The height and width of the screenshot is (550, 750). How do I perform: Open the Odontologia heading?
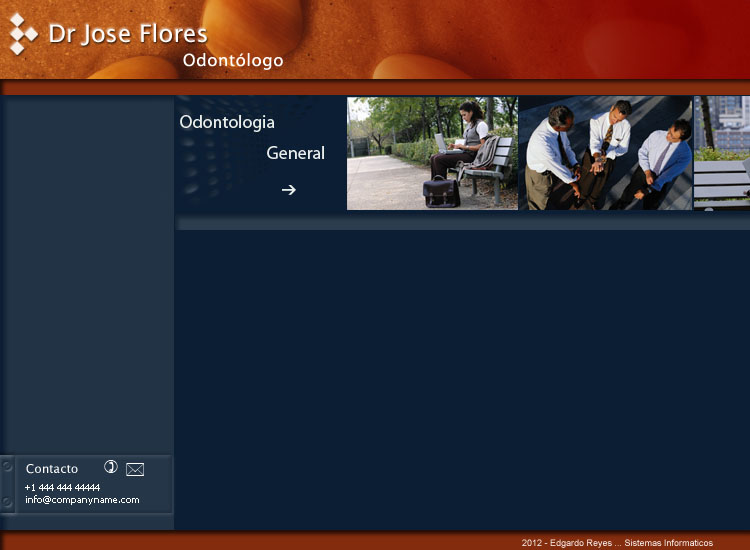[227, 122]
